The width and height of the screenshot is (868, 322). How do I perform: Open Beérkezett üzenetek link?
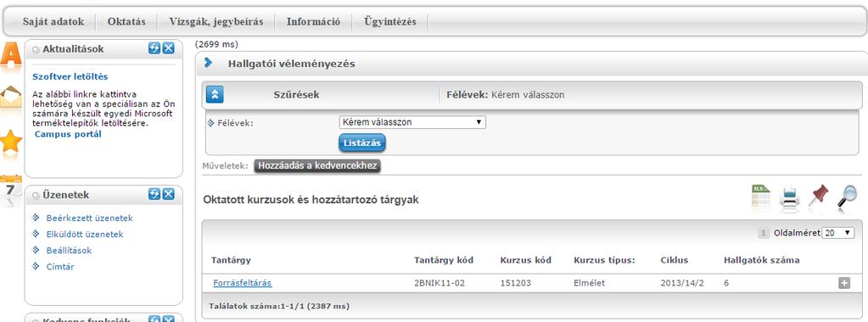(x=90, y=218)
